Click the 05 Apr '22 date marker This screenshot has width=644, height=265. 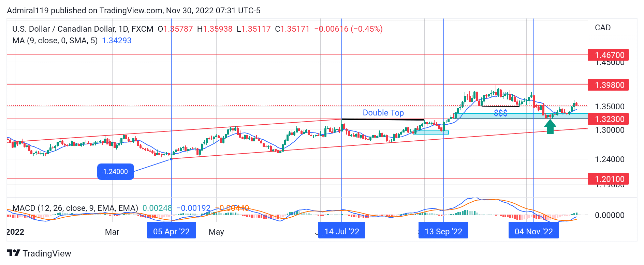pos(171,232)
